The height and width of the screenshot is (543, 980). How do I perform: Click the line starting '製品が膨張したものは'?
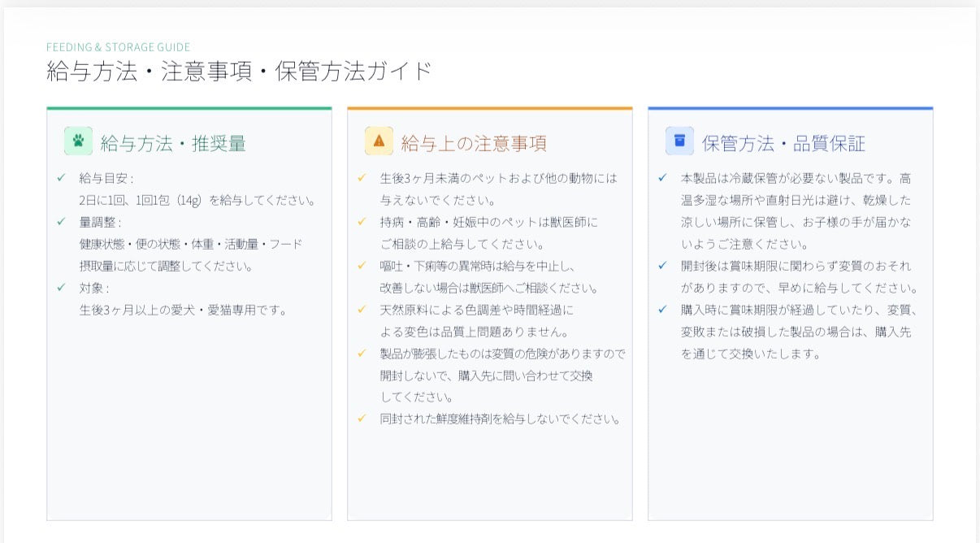[503, 354]
